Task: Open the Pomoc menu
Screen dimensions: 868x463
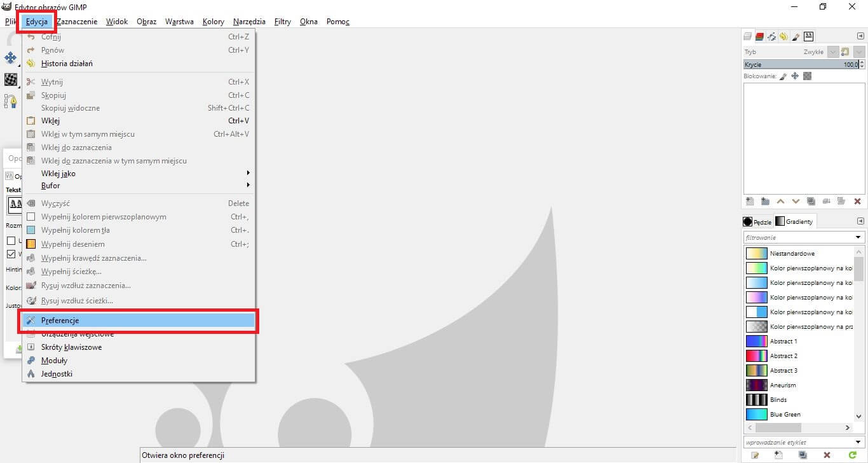Action: pos(338,22)
